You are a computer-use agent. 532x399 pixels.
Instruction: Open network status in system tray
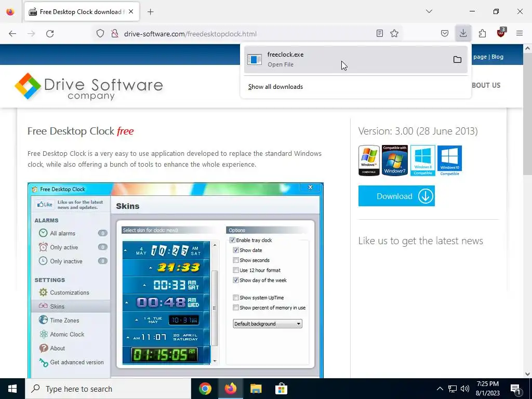point(453,389)
